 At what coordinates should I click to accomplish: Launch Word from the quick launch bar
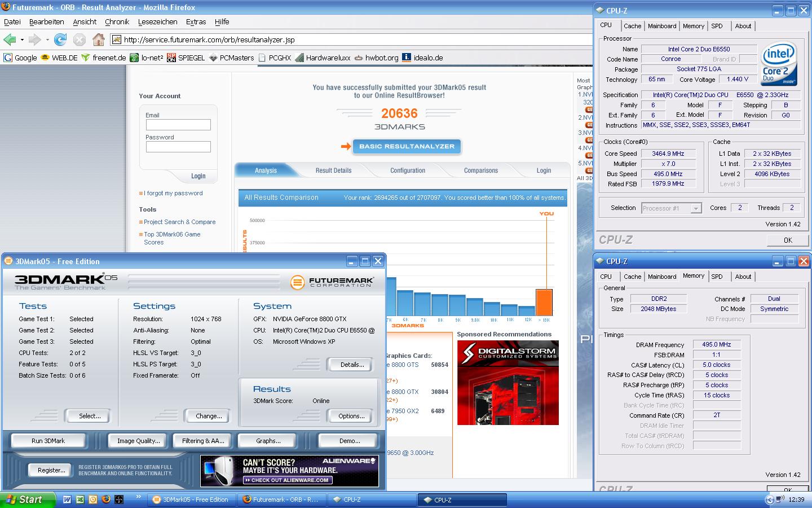[67, 500]
